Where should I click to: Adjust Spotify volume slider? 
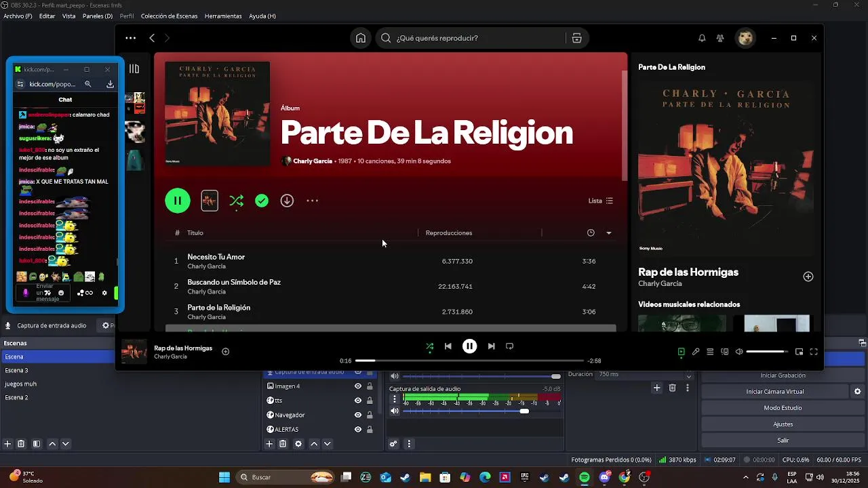click(x=767, y=352)
